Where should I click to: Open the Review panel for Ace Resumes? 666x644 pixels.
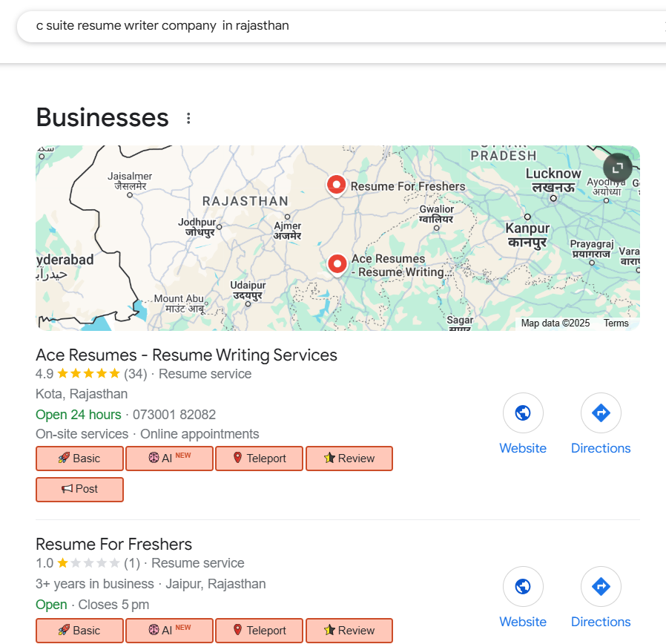(349, 459)
